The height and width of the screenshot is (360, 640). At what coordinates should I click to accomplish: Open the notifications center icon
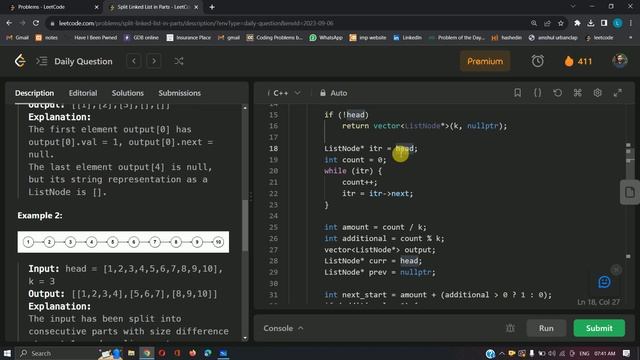tap(627, 353)
